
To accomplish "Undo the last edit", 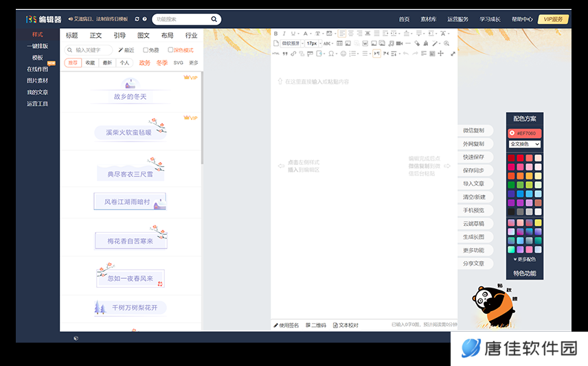I will [x=406, y=54].
